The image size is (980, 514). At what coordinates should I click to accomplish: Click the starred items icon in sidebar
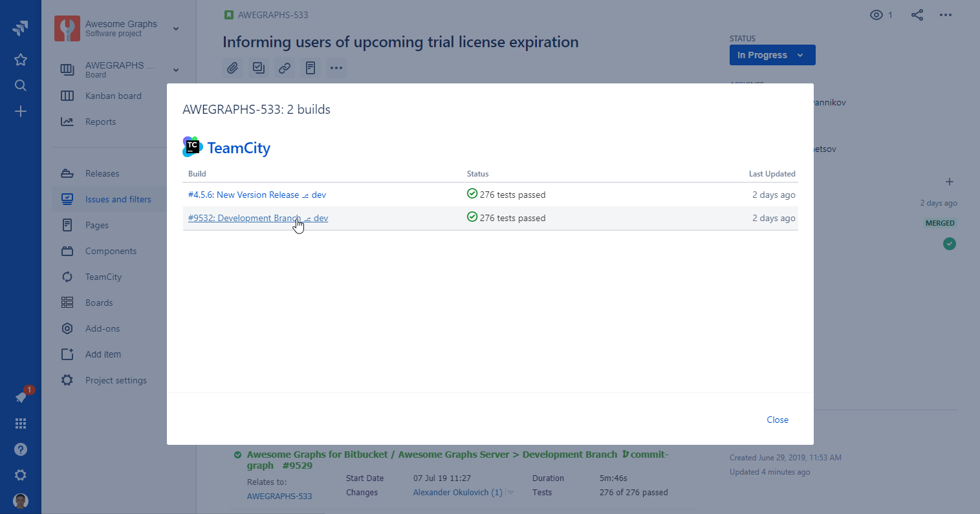pos(21,59)
